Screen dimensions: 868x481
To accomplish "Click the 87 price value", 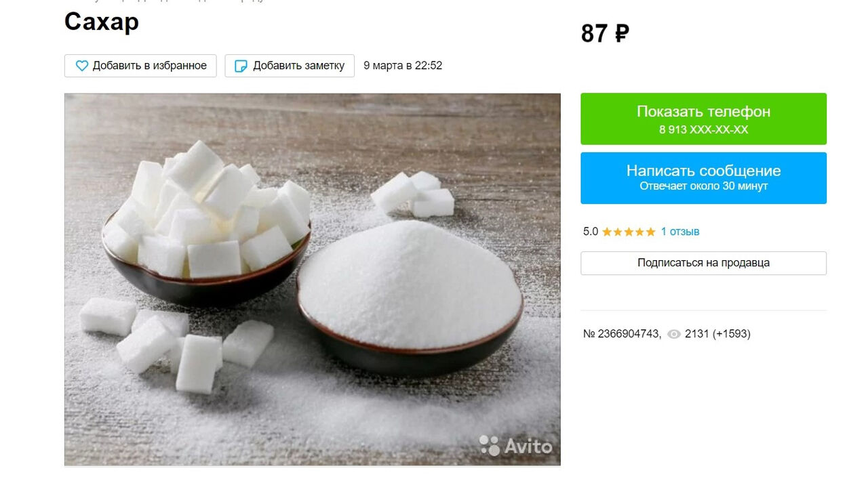I will pyautogui.click(x=595, y=33).
